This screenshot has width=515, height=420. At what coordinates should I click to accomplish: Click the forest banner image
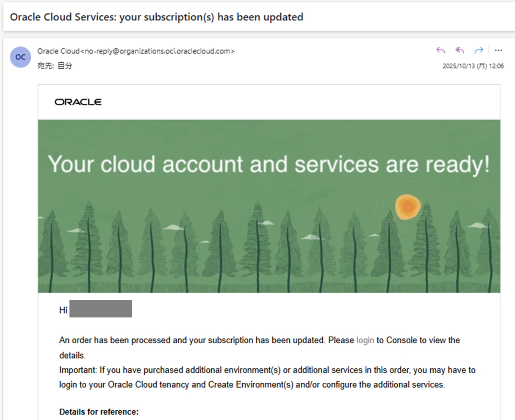point(269,206)
